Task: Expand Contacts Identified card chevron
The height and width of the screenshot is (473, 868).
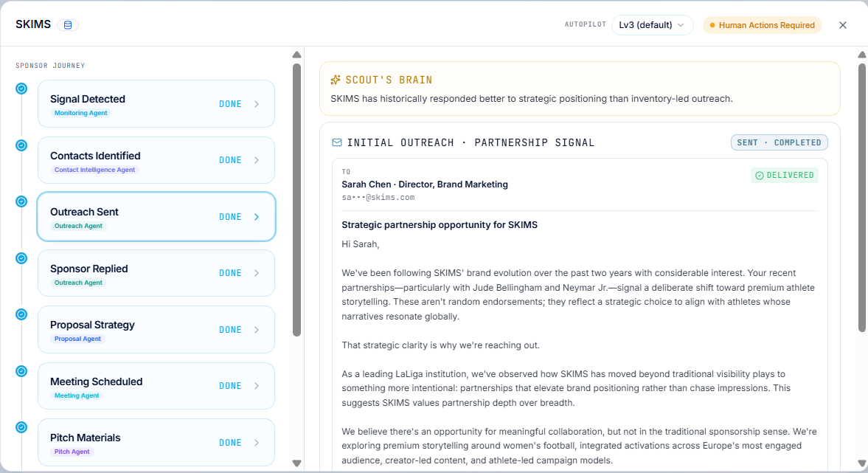Action: point(257,160)
